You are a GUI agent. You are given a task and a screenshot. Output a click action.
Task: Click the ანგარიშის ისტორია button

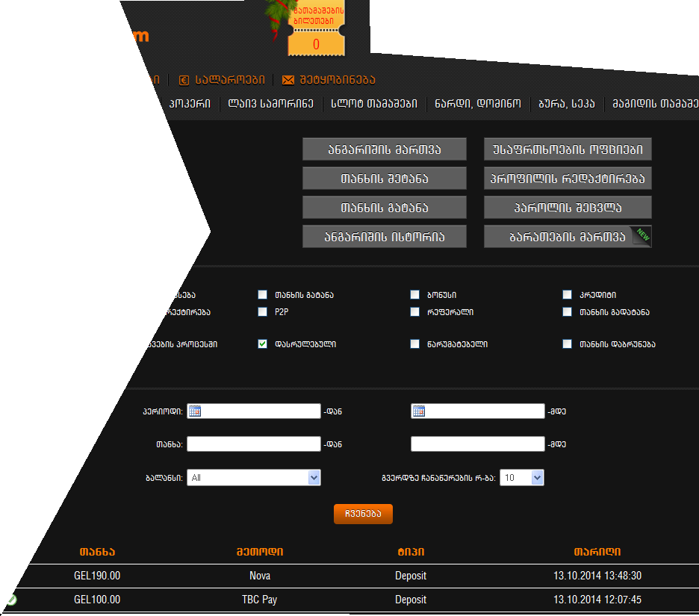385,236
